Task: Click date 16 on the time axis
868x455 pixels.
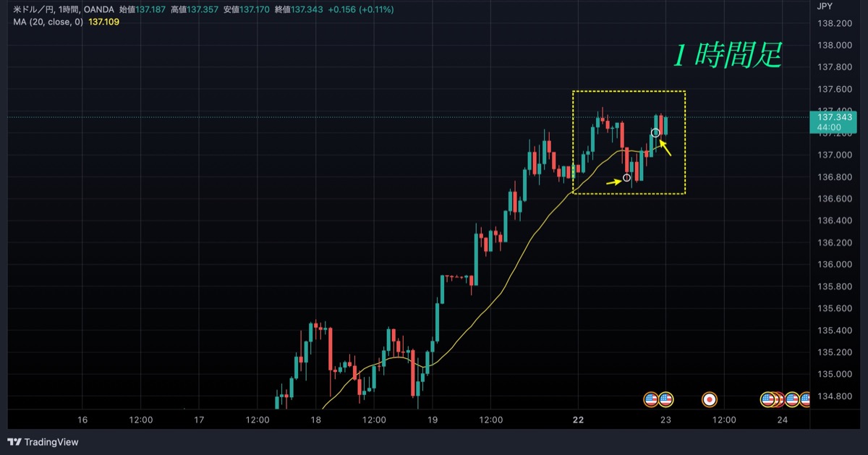Action: coord(82,420)
